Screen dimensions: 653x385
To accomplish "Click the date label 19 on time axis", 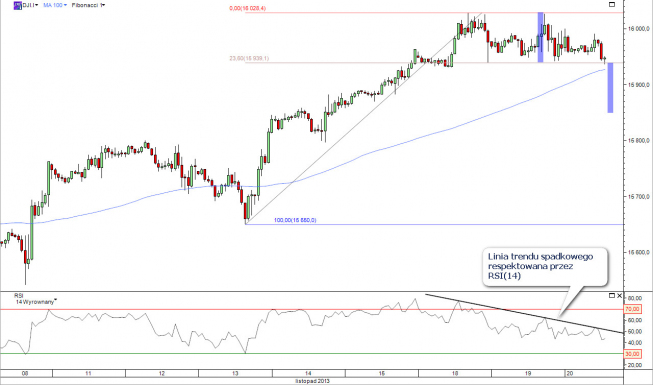I will (528, 373).
